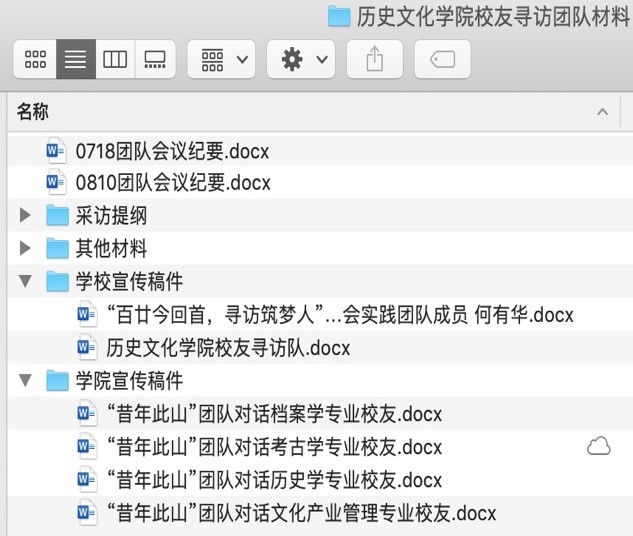Switch to gallery view mode
The width and height of the screenshot is (633, 536).
pyautogui.click(x=155, y=60)
